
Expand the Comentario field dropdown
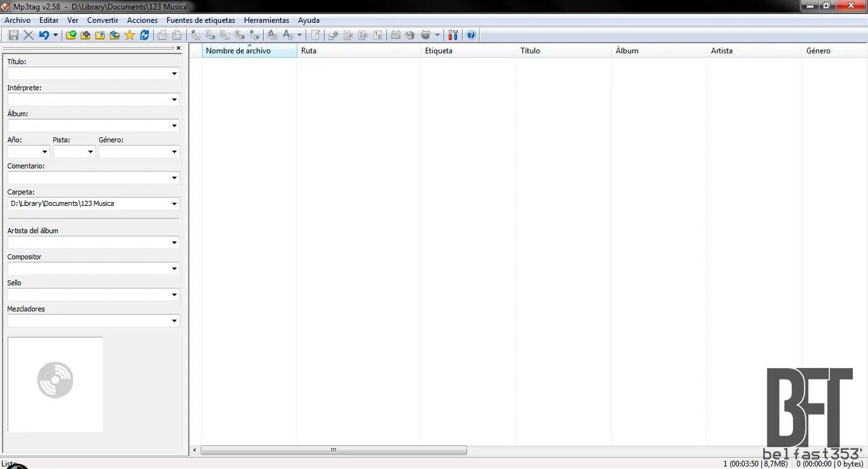point(174,178)
